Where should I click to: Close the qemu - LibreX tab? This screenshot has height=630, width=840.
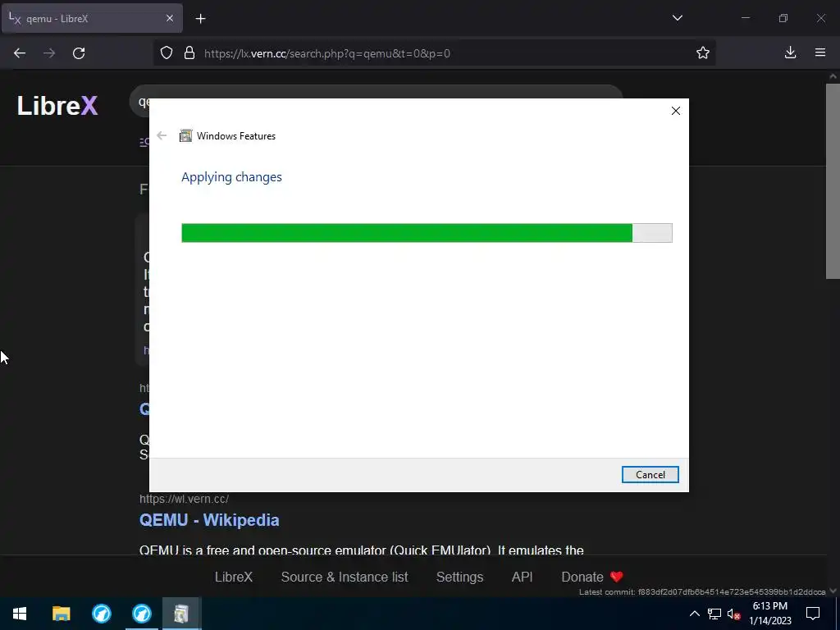pos(169,18)
